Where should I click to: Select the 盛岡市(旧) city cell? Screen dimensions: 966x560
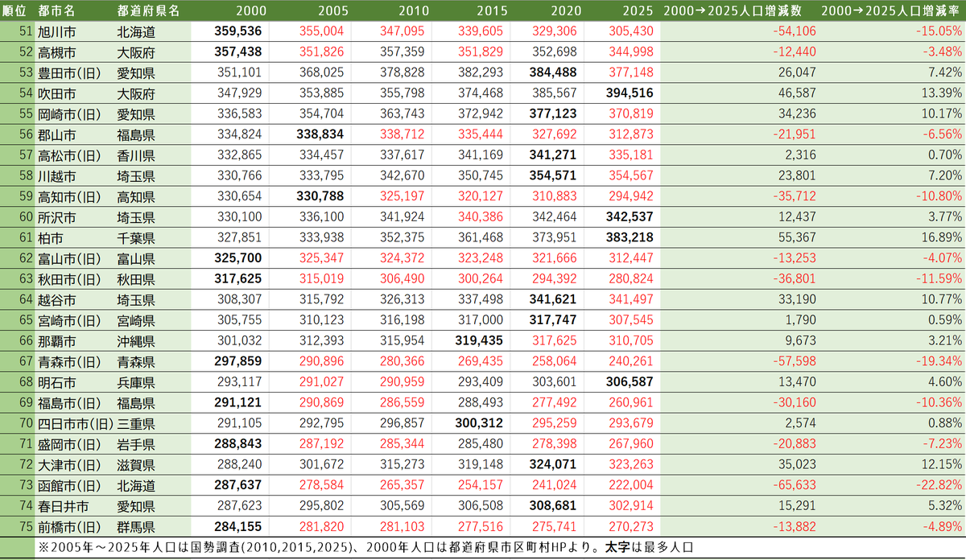tap(69, 443)
